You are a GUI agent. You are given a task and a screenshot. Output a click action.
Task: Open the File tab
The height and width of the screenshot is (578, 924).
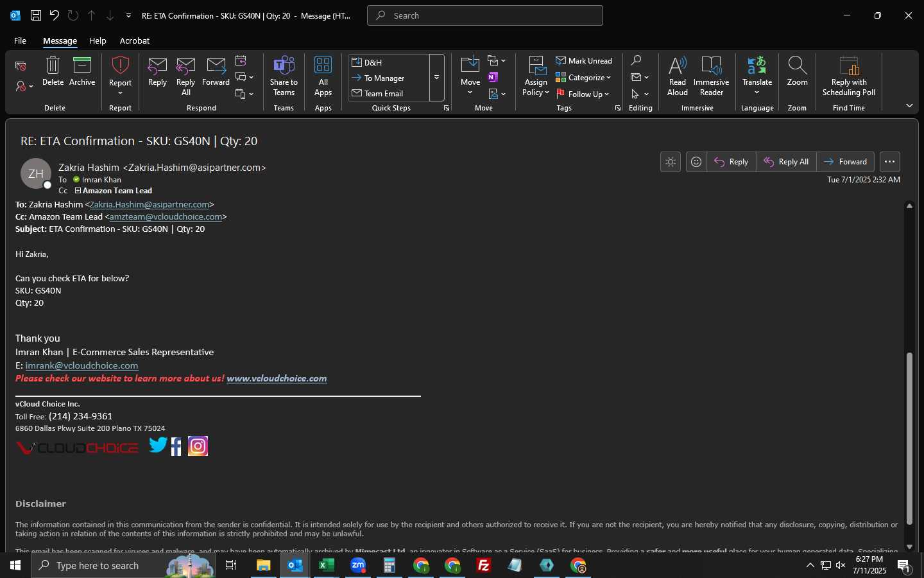click(x=20, y=40)
